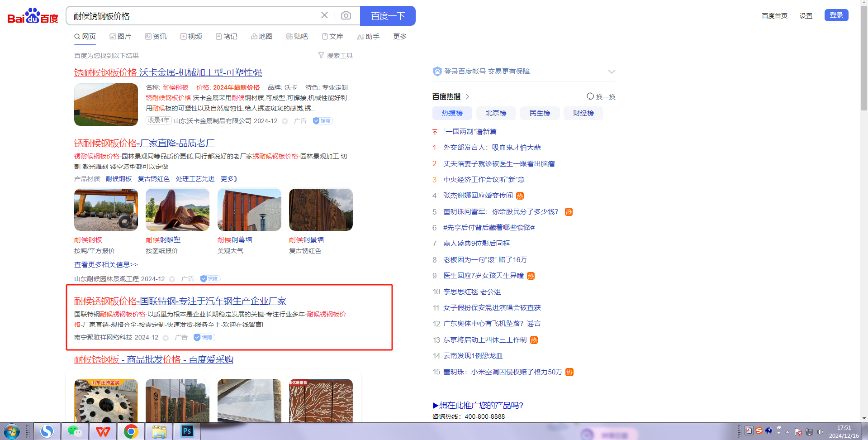Open the 厂家直降-品质老厂 result title
The image size is (868, 440).
144,143
